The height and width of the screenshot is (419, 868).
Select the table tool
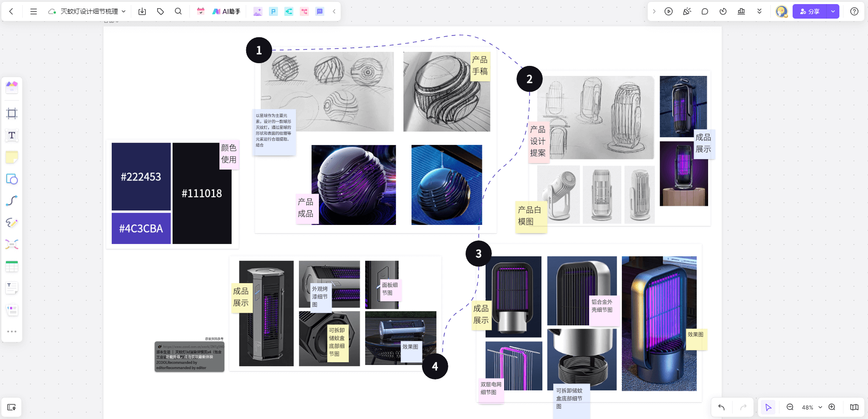tap(12, 266)
